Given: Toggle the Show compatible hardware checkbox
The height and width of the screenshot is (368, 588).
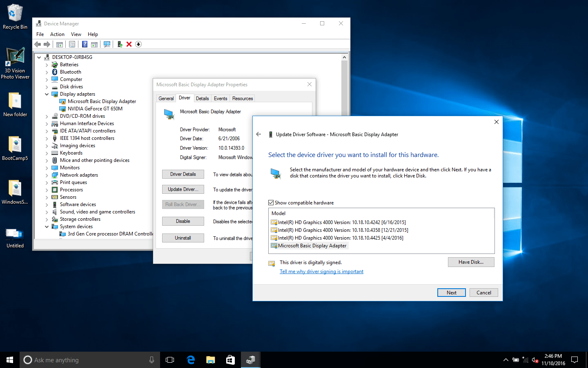Looking at the screenshot, I should click(271, 202).
